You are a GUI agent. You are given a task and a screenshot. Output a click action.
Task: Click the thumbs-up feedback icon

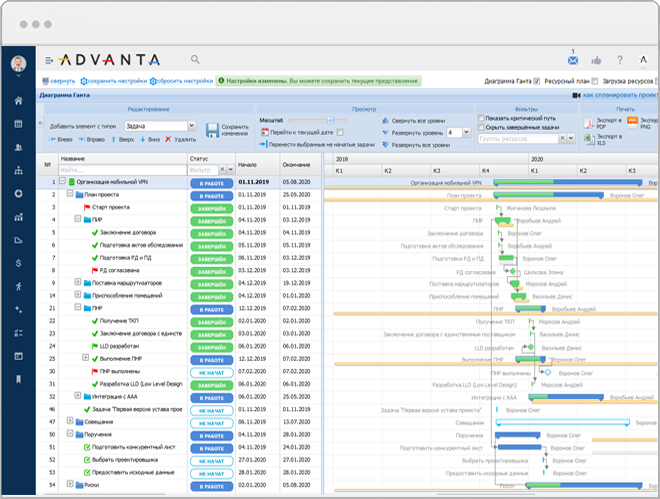(597, 60)
